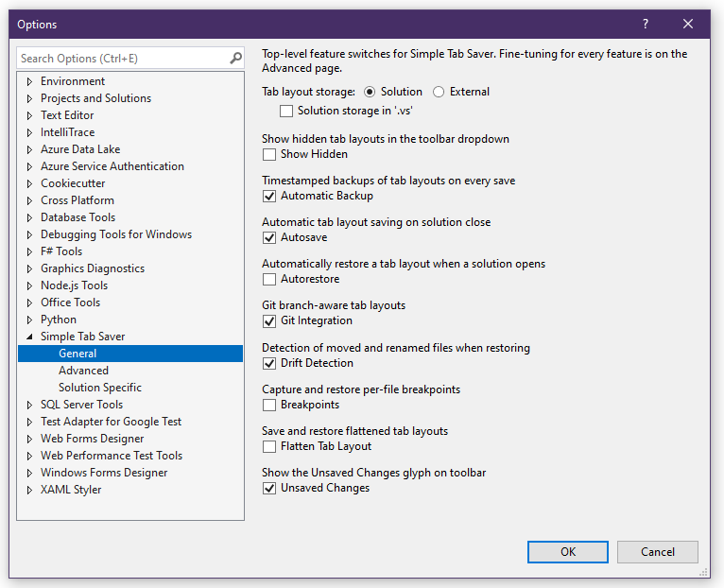Expand the Projects and Solutions arrow
Screen dimensions: 724x588
29,98
